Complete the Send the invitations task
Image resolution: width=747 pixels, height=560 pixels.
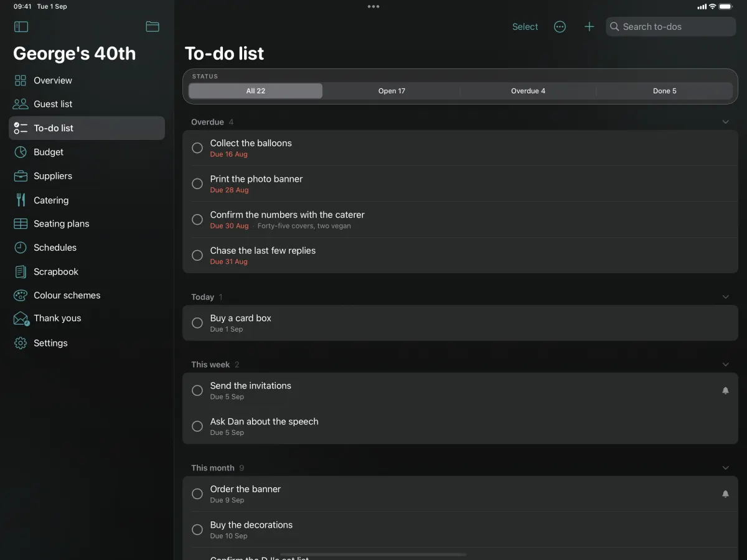(x=197, y=391)
